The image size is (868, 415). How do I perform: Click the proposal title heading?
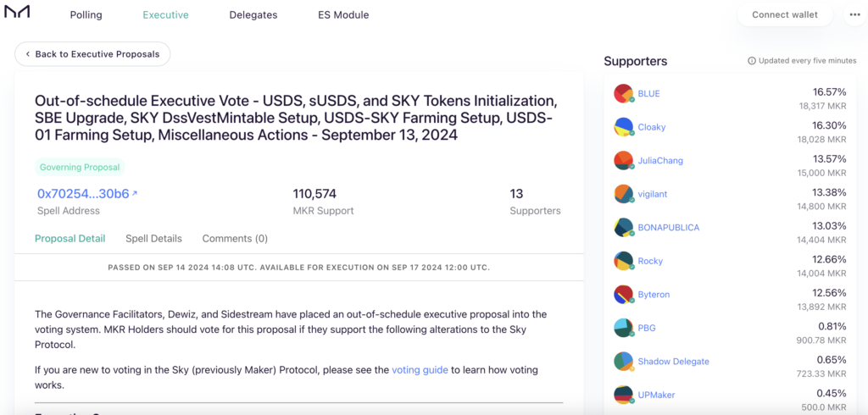click(296, 118)
